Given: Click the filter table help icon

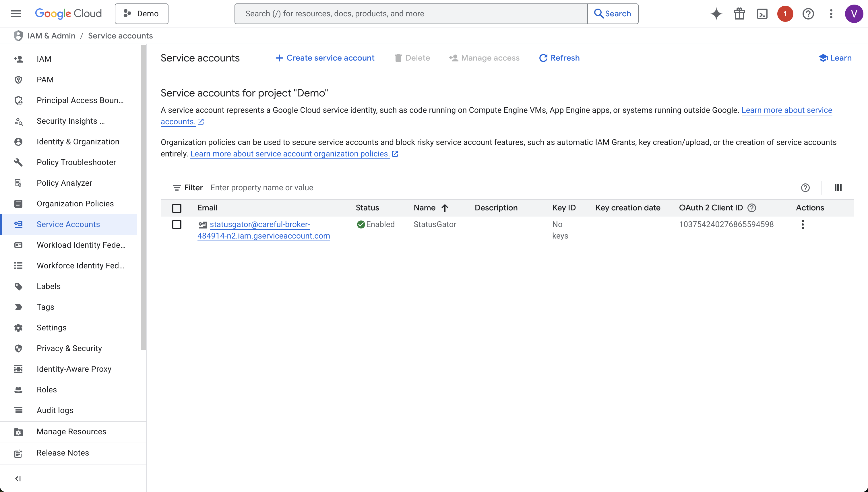Looking at the screenshot, I should 805,187.
